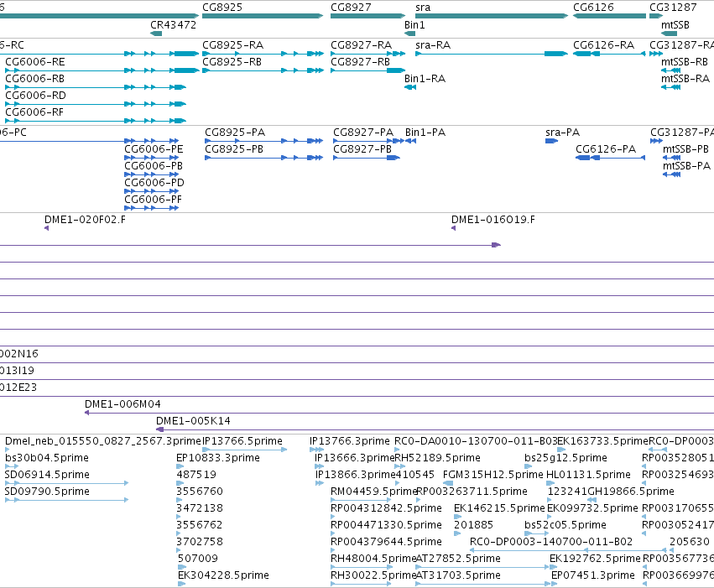Open BAC clone DME1-006M04
The image size is (714, 588).
click(122, 404)
